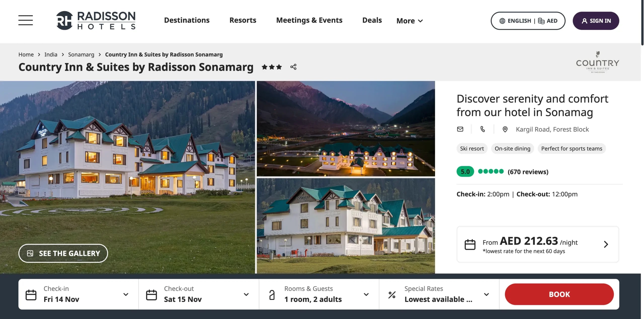Viewport: 644px width, 319px height.
Task: Click the guest icon in Rooms & Guests
Action: click(272, 295)
